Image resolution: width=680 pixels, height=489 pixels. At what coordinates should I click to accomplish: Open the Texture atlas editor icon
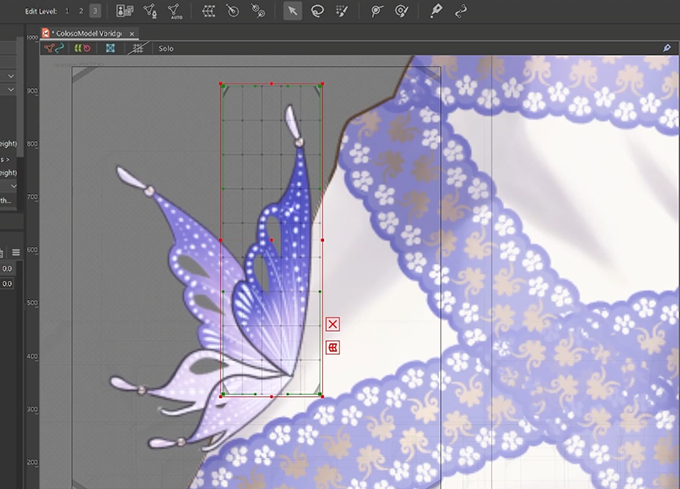pyautogui.click(x=125, y=11)
